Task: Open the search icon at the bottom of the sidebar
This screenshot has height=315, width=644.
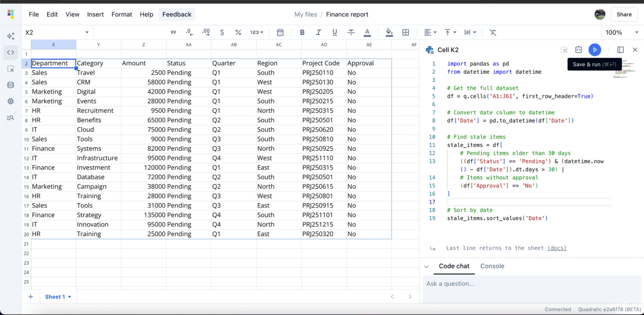Action: 10,117
